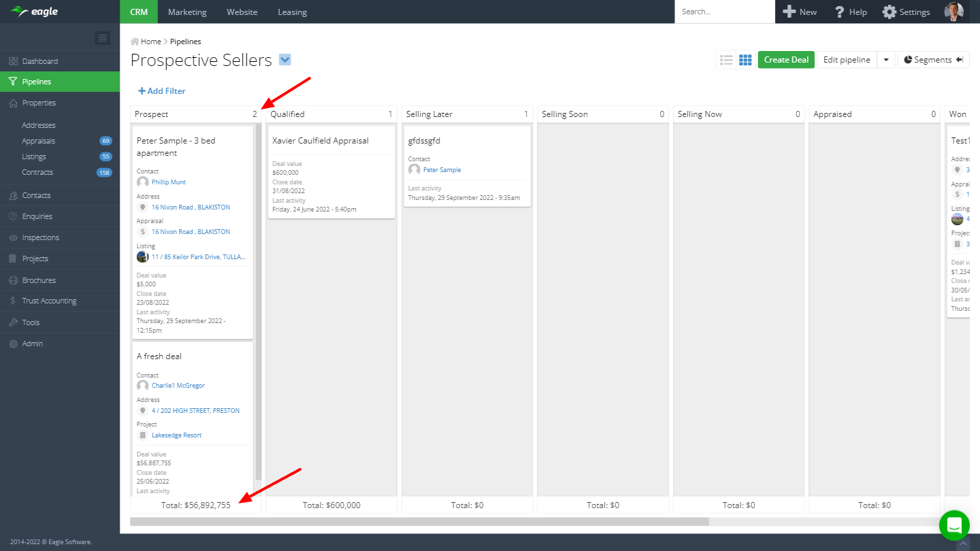Open the Leasing tab
The width and height of the screenshot is (980, 551).
click(292, 12)
